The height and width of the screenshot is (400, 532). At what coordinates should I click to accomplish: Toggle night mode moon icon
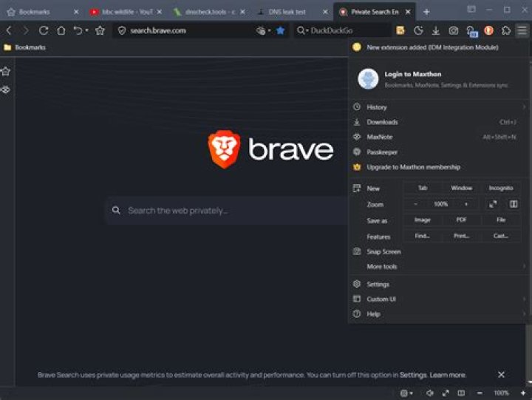click(418, 30)
